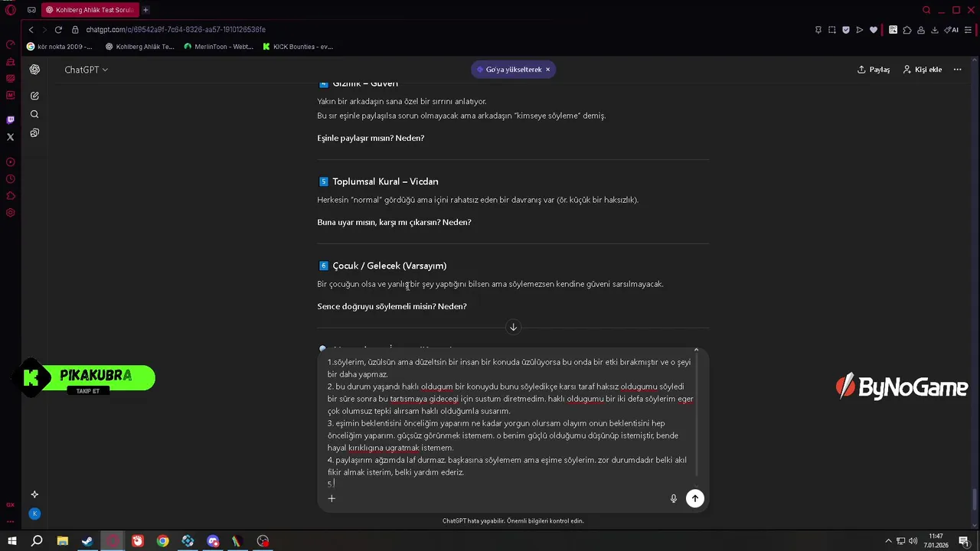Image resolution: width=980 pixels, height=551 pixels.
Task: Open File Explorer from the taskbar
Action: click(62, 541)
